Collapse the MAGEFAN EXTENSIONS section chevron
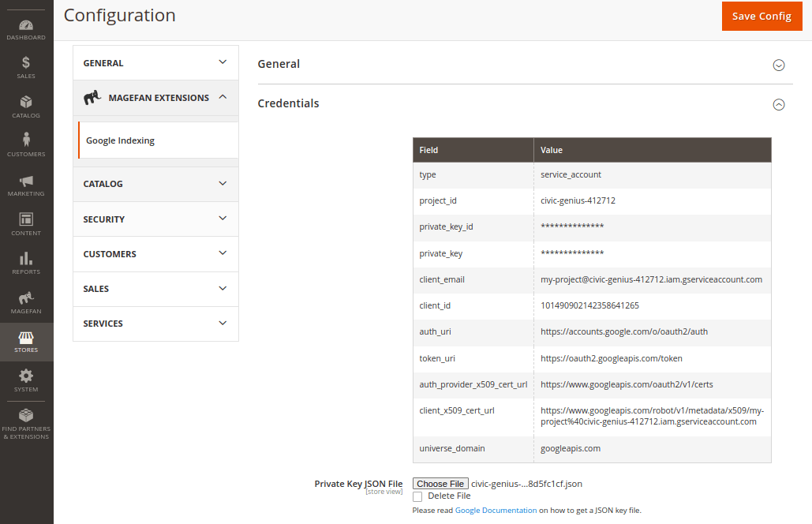The width and height of the screenshot is (812, 524). click(223, 97)
